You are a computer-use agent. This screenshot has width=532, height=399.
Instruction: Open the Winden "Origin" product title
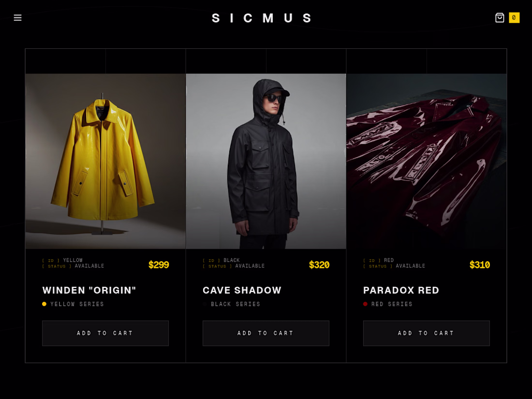pyautogui.click(x=89, y=290)
